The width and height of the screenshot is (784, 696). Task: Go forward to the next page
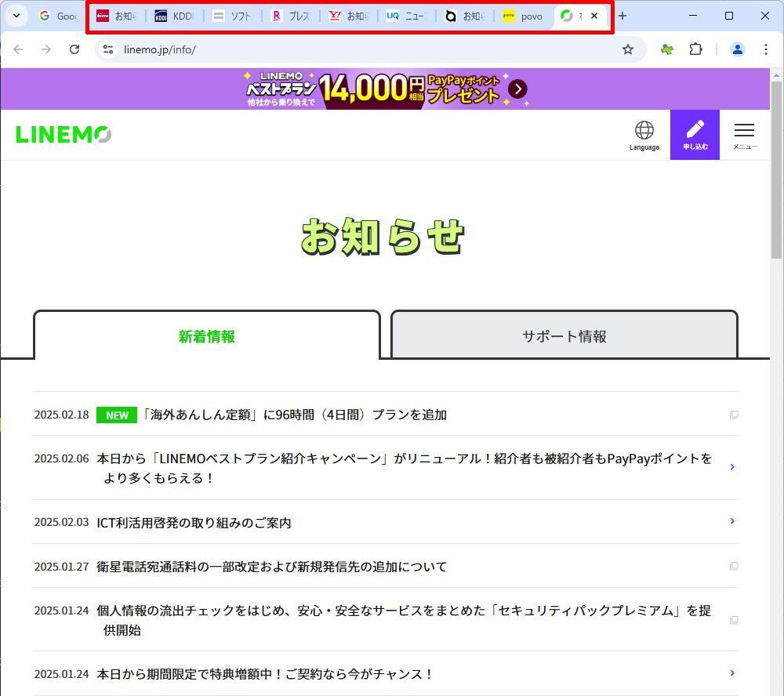(x=46, y=49)
